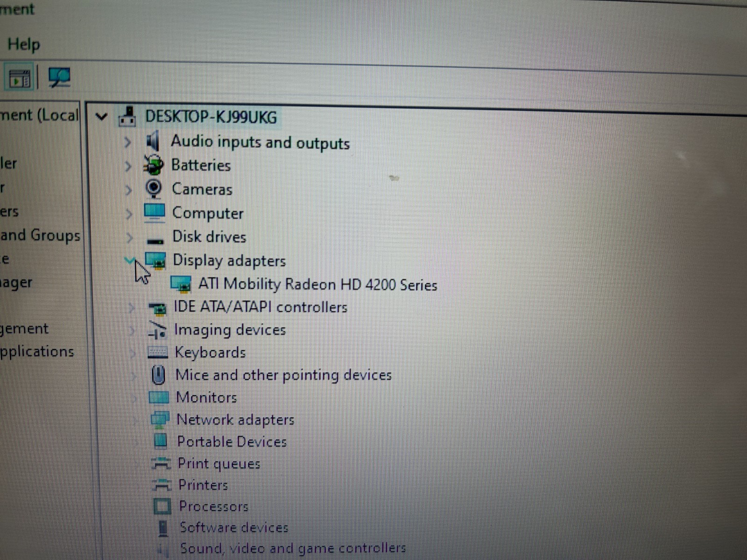The image size is (747, 560).
Task: Select the Monitors label
Action: pyautogui.click(x=206, y=398)
